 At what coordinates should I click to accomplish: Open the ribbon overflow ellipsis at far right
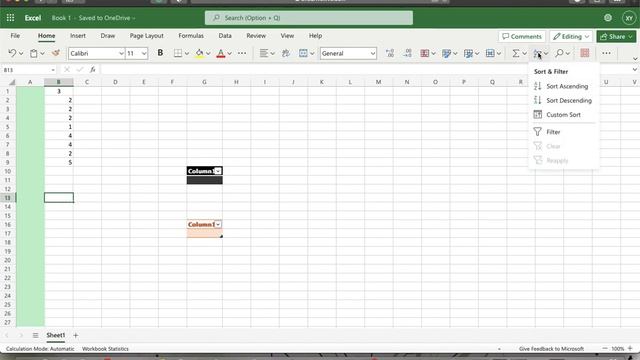coord(607,53)
